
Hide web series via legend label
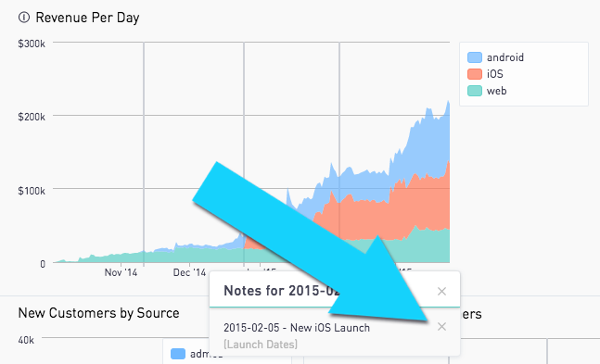[x=497, y=91]
